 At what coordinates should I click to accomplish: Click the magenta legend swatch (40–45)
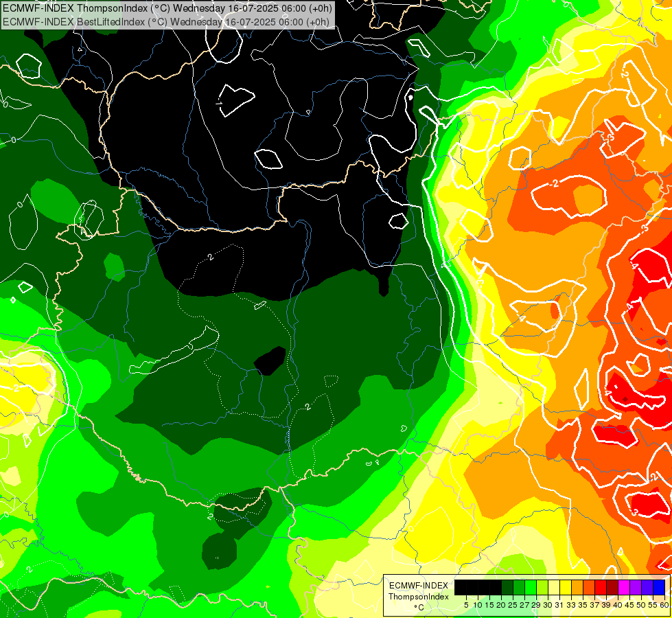(x=623, y=587)
